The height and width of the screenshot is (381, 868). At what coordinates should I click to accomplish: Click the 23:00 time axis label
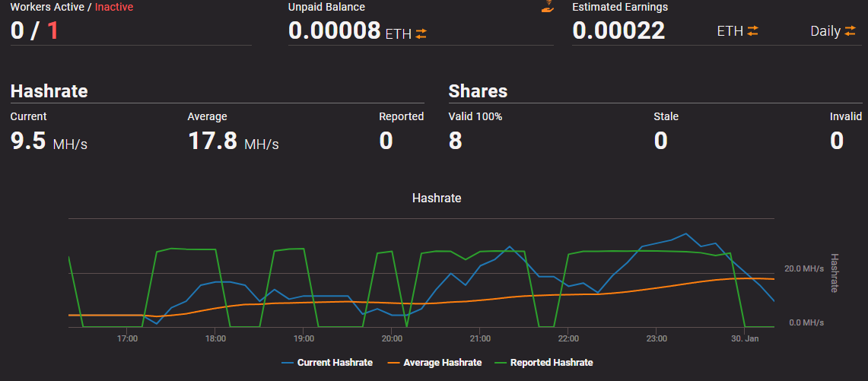tap(656, 338)
